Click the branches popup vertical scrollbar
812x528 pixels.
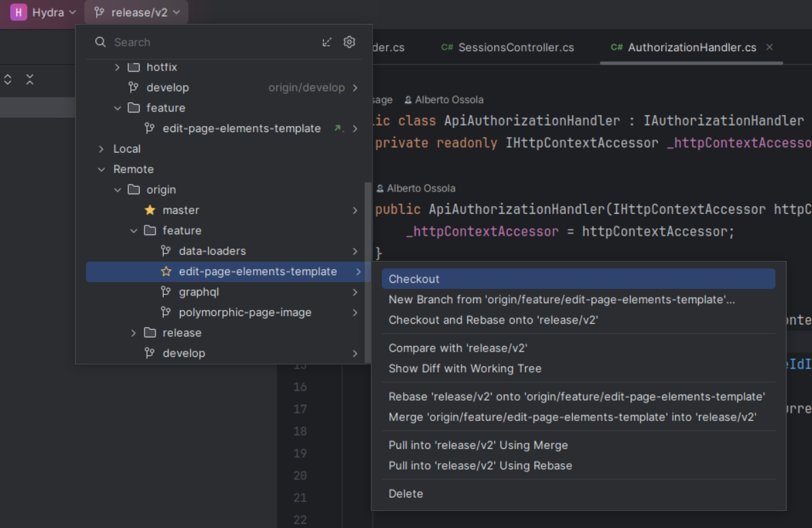tap(368, 273)
